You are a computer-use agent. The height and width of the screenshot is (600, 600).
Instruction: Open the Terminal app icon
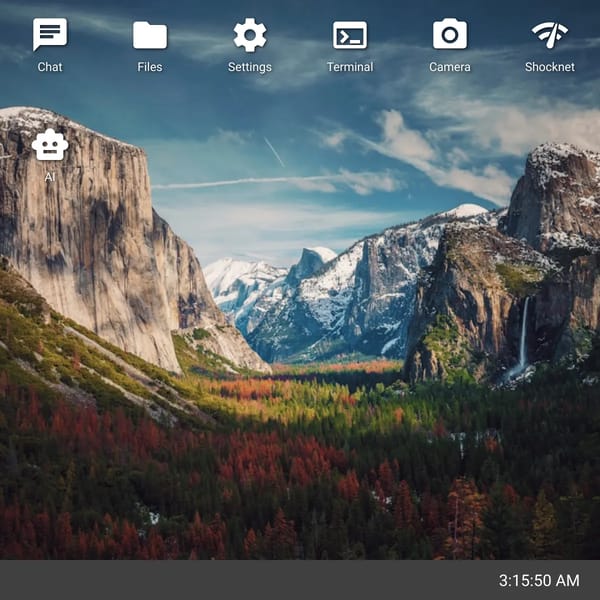pos(350,35)
